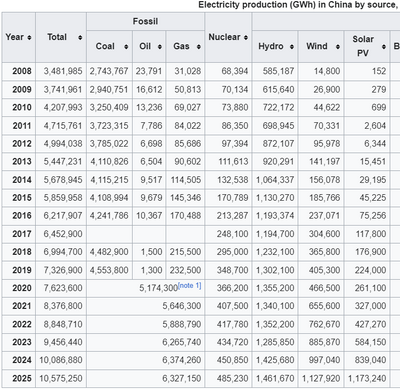Select the 2009 year row cell
400x389 pixels.
tap(19, 89)
